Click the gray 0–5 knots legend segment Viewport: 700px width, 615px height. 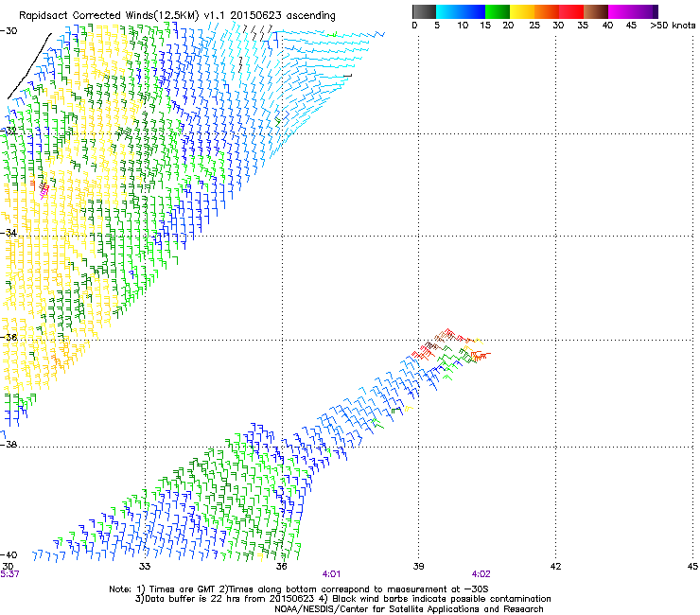(x=424, y=11)
